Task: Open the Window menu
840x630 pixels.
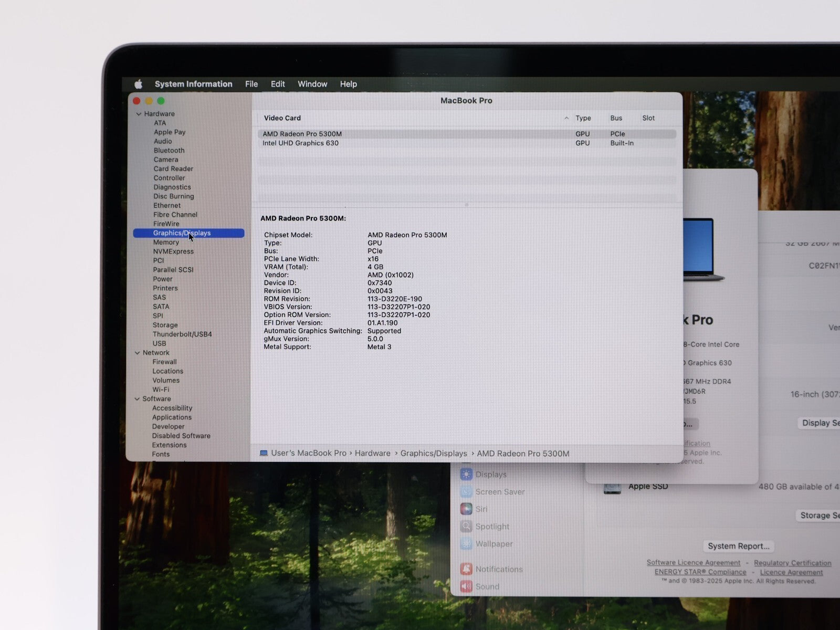Action: pos(312,84)
